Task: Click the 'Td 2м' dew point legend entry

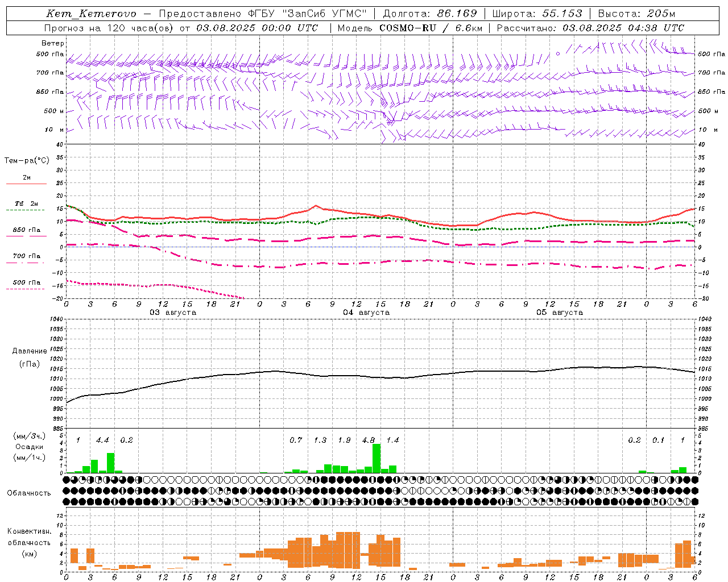Action: point(26,203)
